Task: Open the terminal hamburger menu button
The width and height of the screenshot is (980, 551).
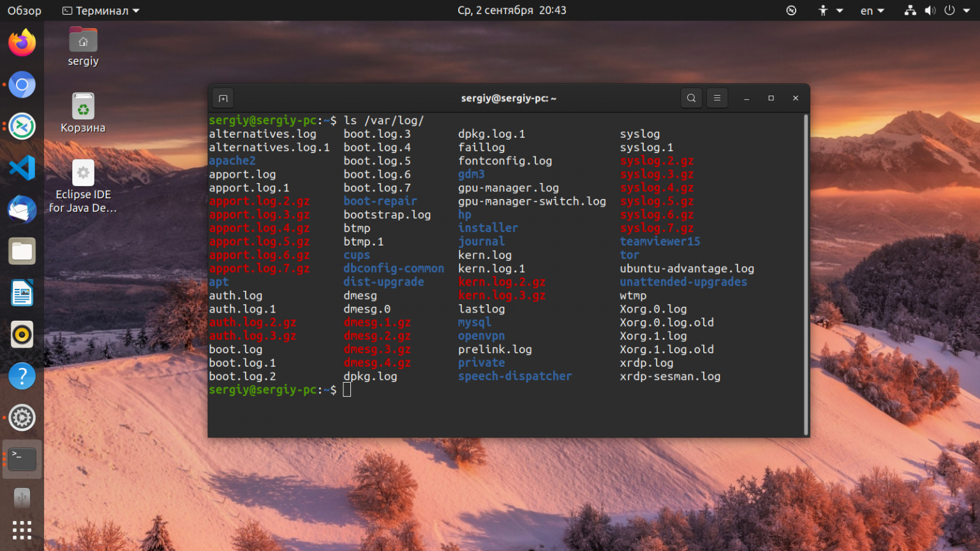Action: [716, 98]
